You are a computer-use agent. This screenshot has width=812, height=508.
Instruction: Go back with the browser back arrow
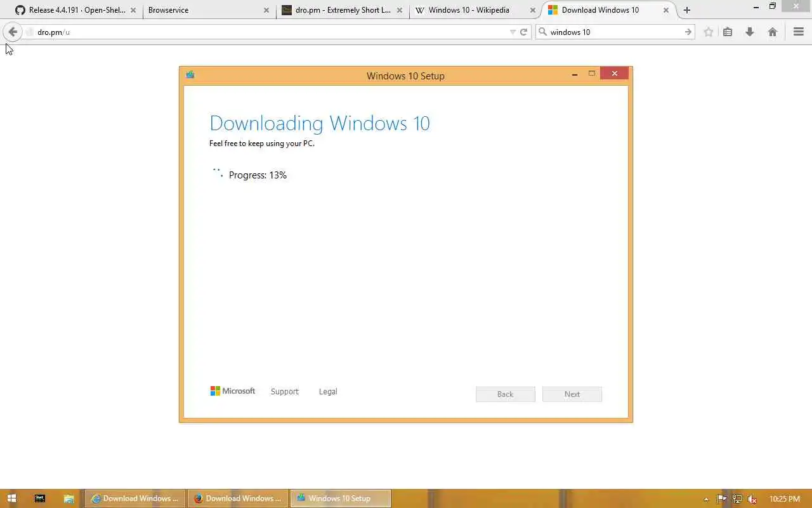tap(13, 32)
